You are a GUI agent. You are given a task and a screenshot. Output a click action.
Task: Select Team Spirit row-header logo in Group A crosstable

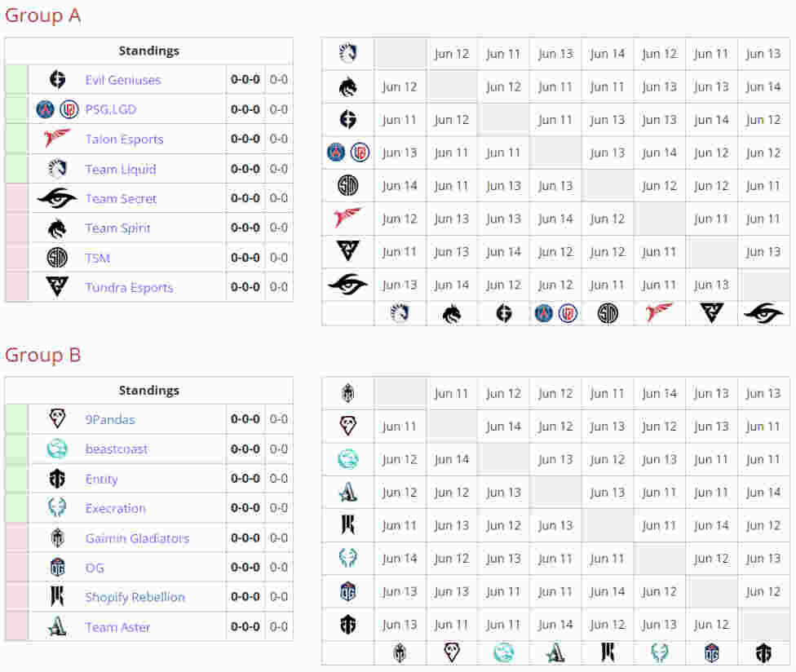pos(347,86)
